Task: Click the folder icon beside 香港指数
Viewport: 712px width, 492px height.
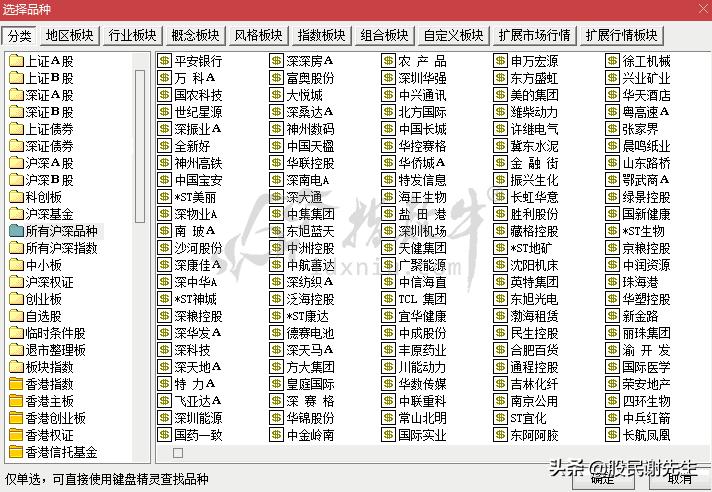Action: pos(16,384)
